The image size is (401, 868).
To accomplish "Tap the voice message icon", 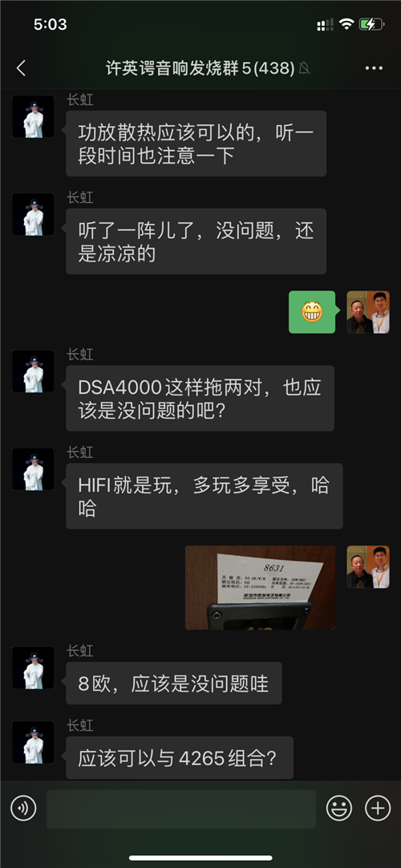I will point(23,809).
